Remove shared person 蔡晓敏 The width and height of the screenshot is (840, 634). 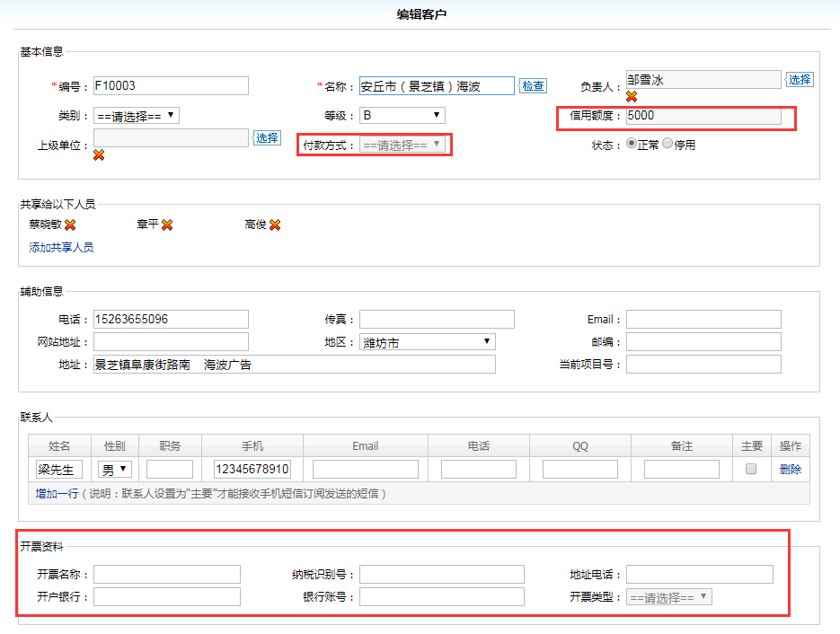(70, 225)
